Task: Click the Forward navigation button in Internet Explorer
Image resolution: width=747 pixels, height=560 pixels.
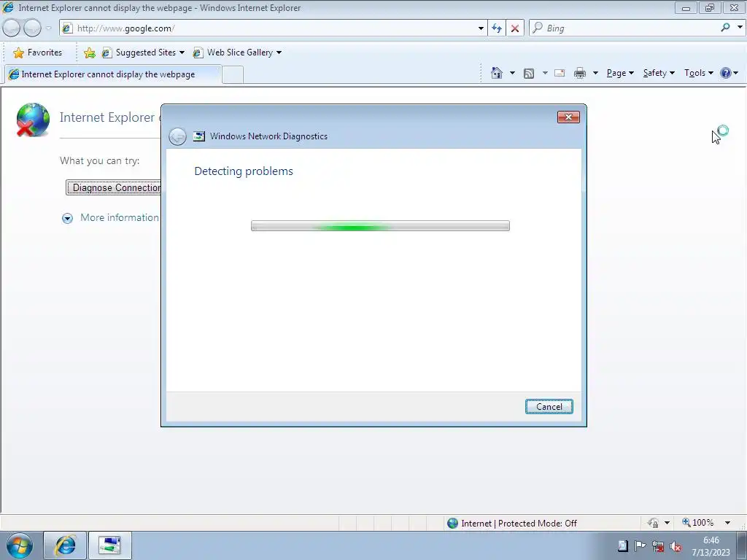Action: click(32, 28)
